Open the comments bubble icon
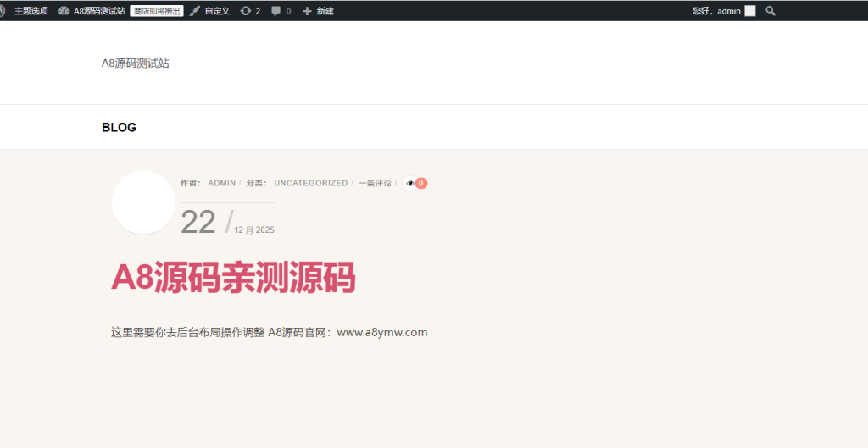Image resolution: width=868 pixels, height=448 pixels. coord(275,11)
